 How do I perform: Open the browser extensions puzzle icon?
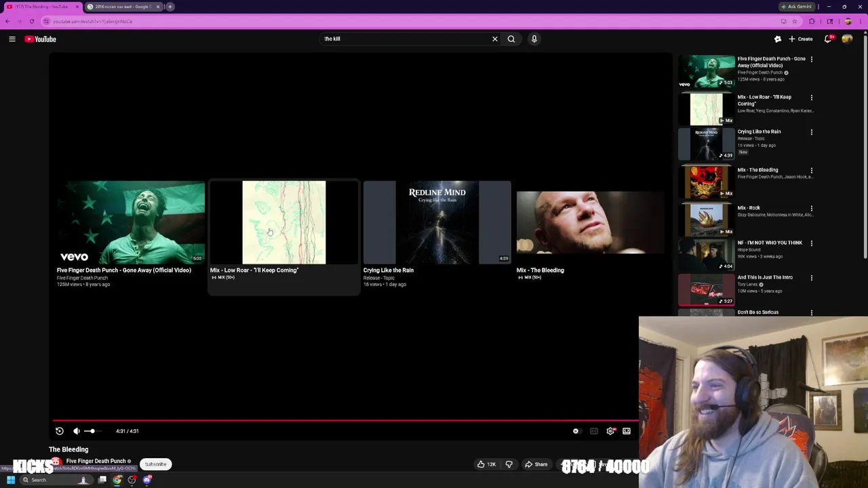point(812,21)
